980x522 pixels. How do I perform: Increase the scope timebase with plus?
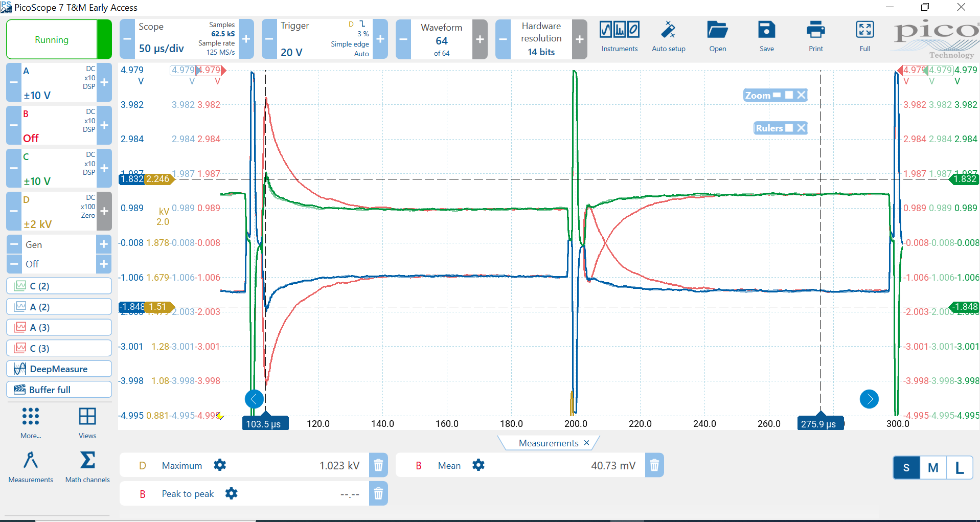click(246, 39)
